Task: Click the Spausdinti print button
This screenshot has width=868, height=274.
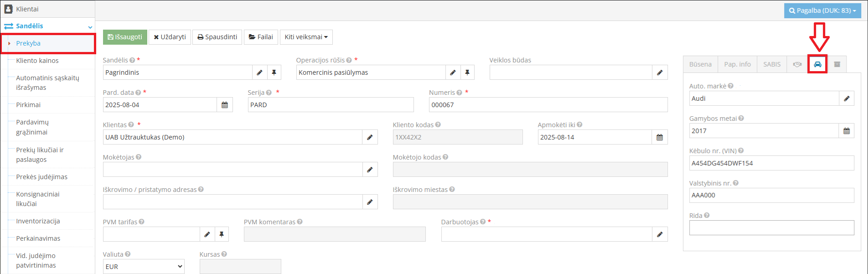Action: click(217, 37)
